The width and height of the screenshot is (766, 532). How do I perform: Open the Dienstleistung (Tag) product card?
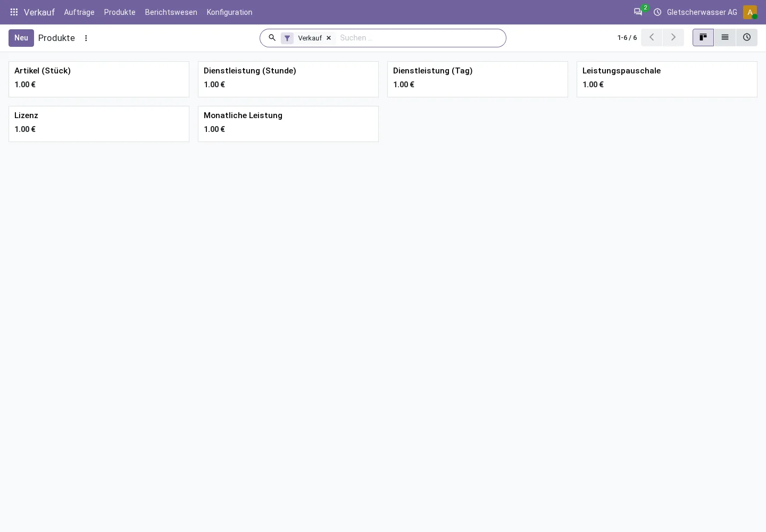point(478,79)
